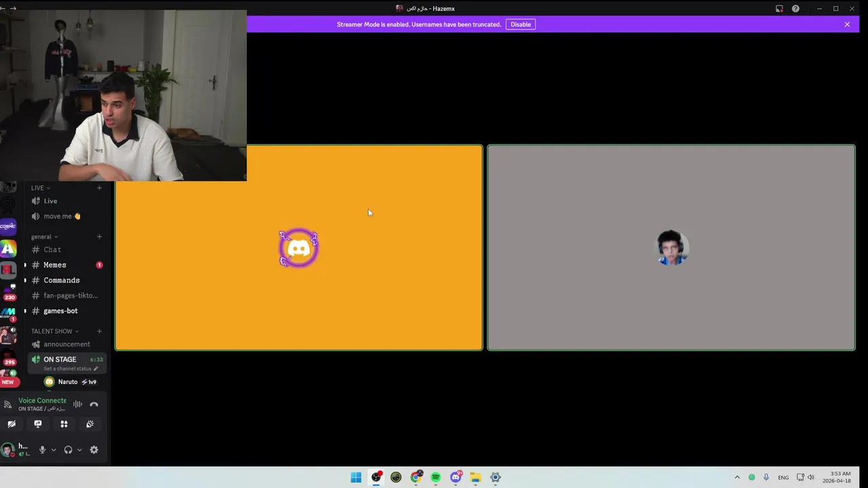Open File Explorer from taskbar

tap(475, 477)
